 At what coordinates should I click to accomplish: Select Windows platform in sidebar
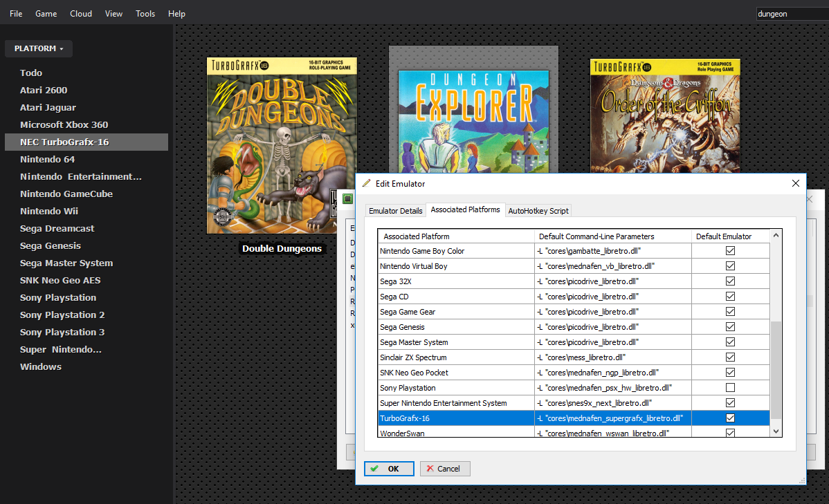pos(41,366)
